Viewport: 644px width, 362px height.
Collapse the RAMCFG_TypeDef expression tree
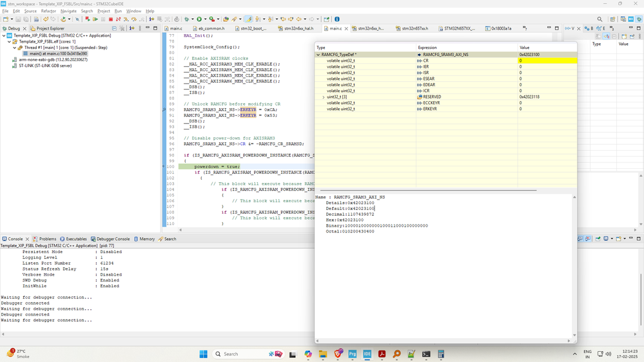tap(318, 55)
